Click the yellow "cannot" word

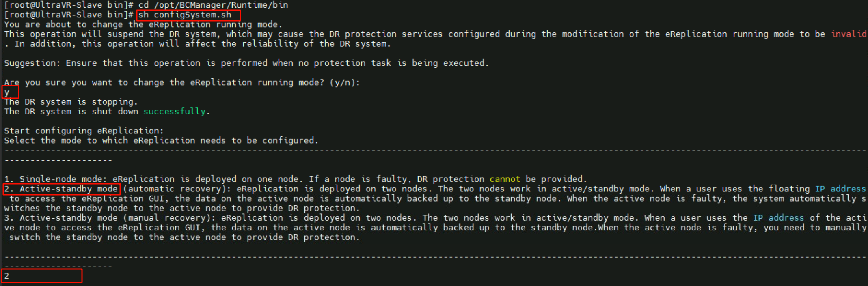pos(505,179)
